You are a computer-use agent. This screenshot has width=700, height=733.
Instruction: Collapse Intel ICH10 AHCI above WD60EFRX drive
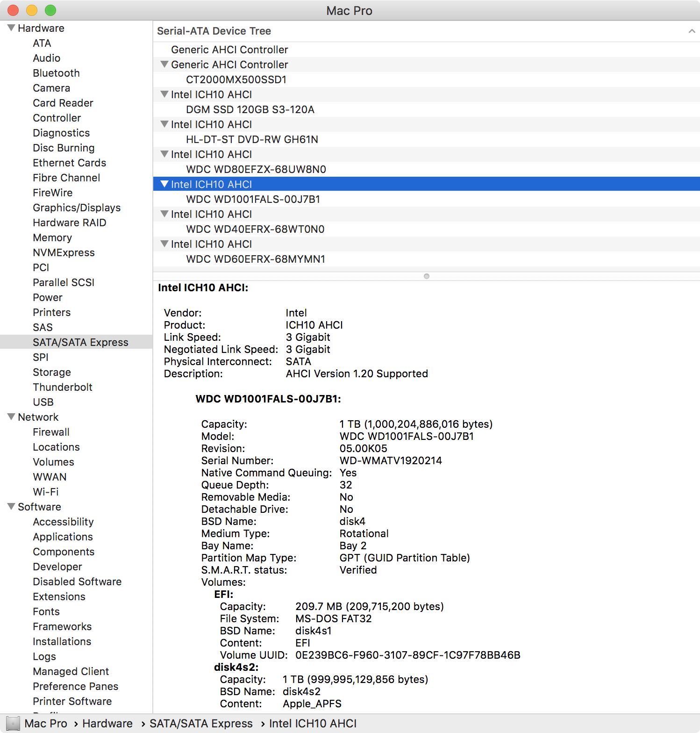[164, 244]
